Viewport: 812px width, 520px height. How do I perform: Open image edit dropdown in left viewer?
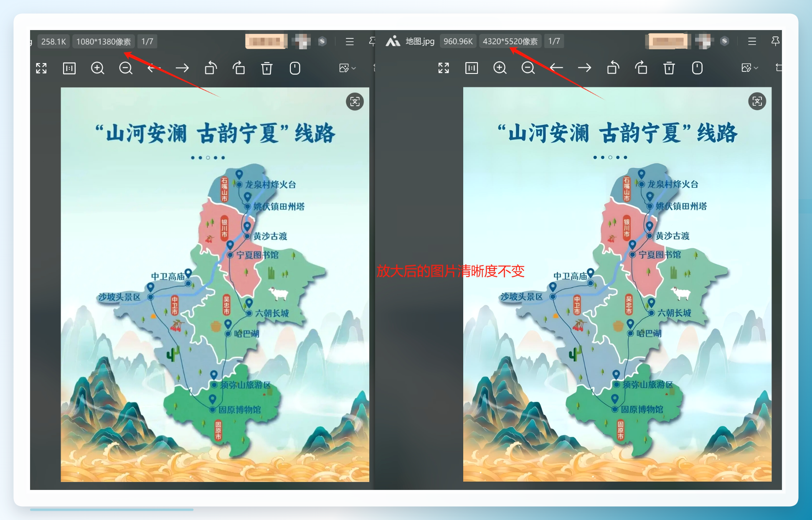(347, 68)
